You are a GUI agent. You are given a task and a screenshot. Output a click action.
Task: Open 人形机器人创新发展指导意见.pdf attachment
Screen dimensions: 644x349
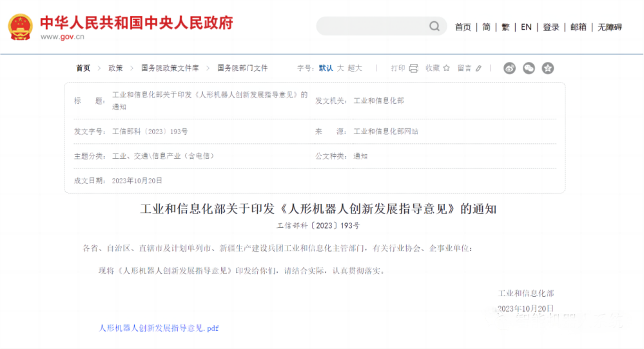(159, 328)
